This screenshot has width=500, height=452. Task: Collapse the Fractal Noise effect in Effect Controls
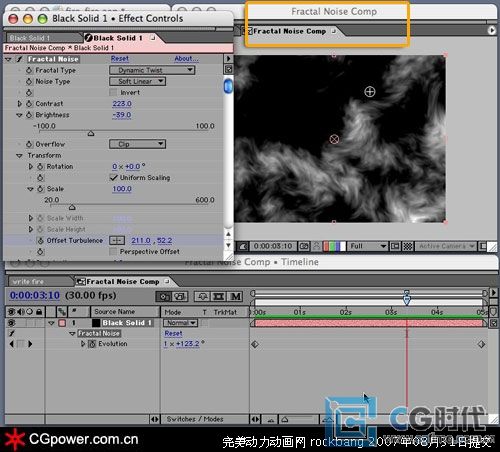coord(8,59)
